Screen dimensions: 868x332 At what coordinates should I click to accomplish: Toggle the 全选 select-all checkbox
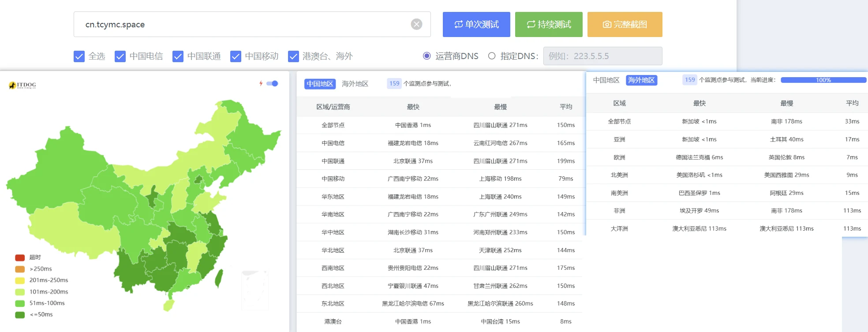pyautogui.click(x=79, y=56)
